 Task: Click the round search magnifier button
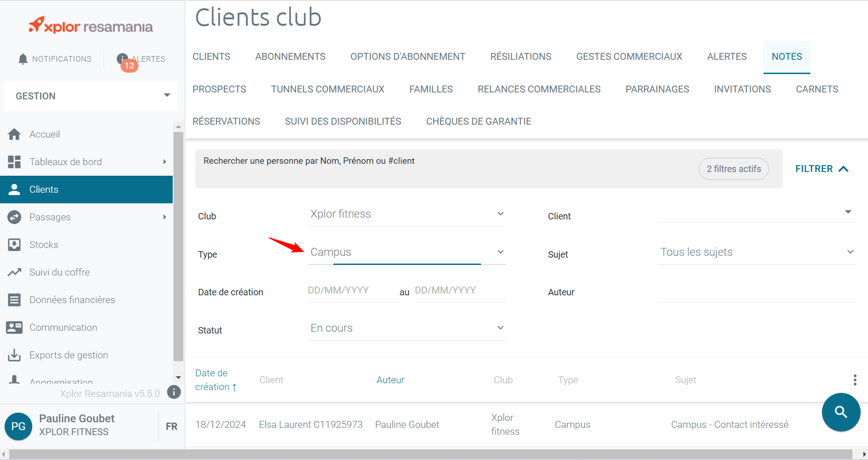coord(841,412)
